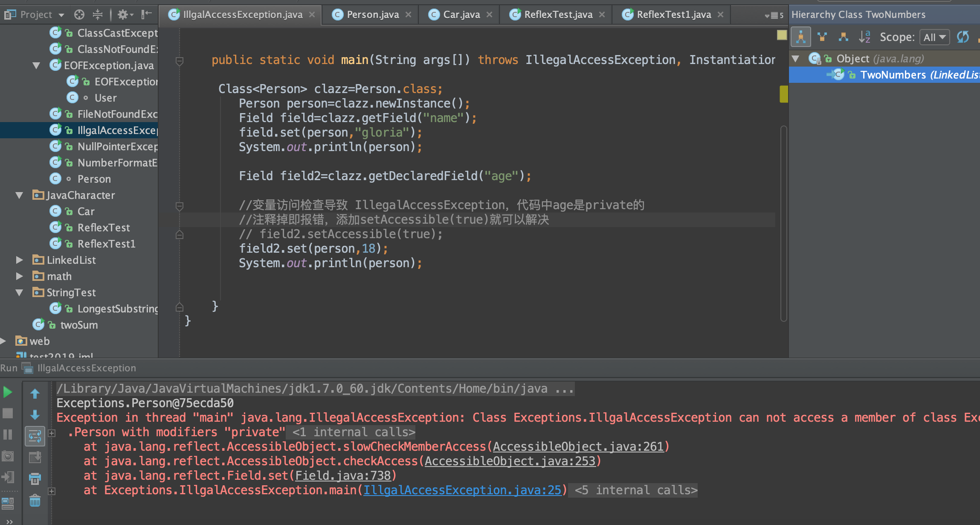Click the Scroll from Source target icon
This screenshot has height=525, width=980.
[x=79, y=15]
